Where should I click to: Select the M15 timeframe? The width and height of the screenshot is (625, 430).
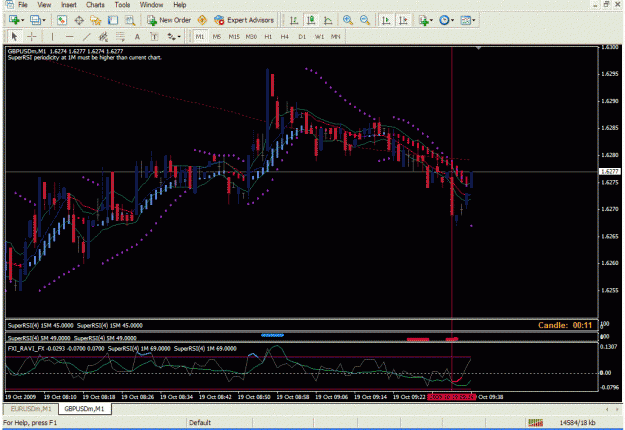click(234, 37)
